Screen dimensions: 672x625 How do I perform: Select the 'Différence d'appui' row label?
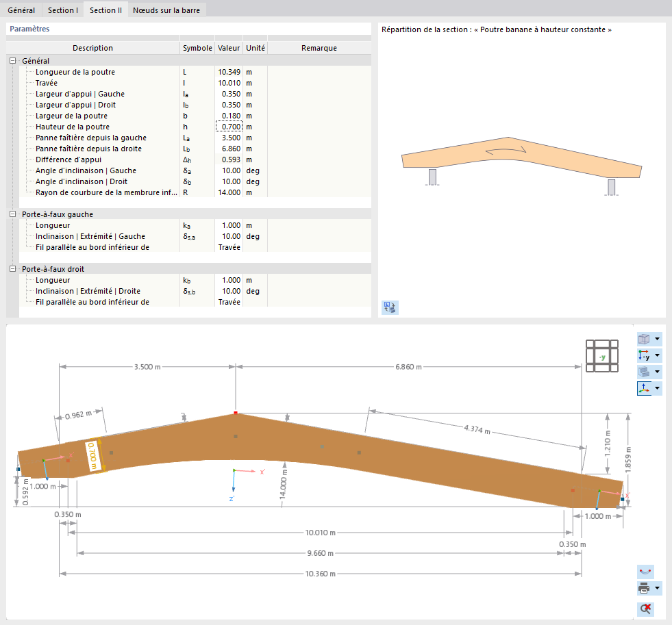pos(69,160)
